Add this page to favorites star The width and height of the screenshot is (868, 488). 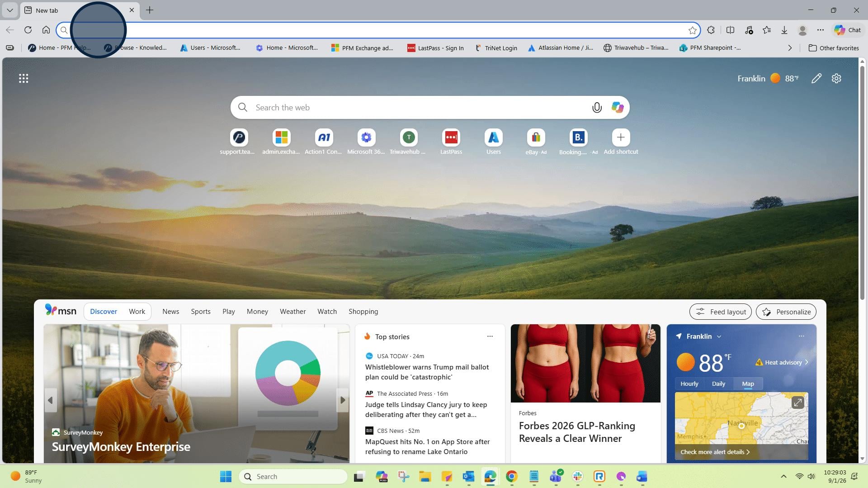point(693,30)
